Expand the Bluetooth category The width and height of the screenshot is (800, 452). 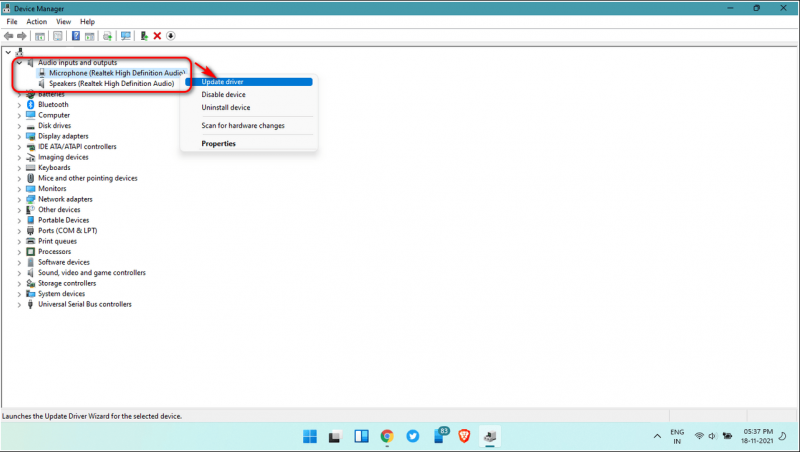click(19, 105)
